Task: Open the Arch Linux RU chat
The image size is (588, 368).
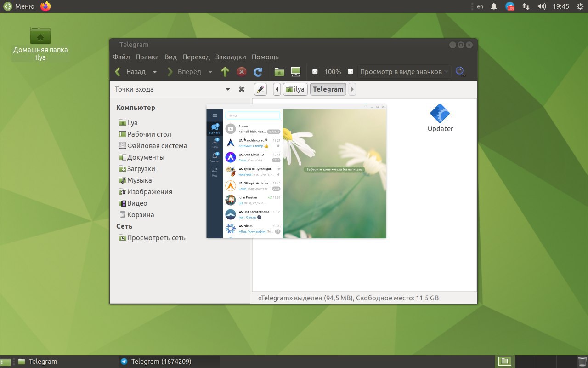Action: [x=253, y=157]
